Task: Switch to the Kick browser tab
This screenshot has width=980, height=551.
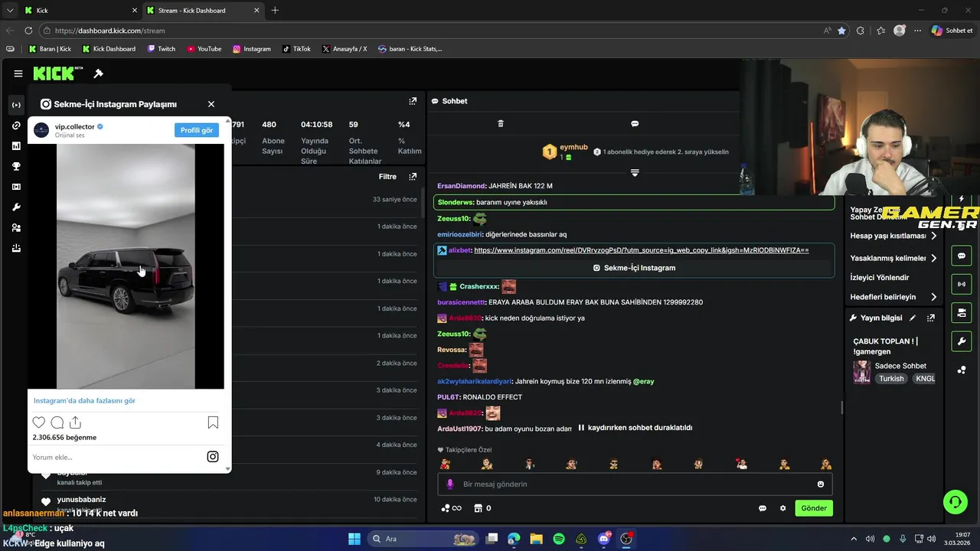Action: [80, 11]
